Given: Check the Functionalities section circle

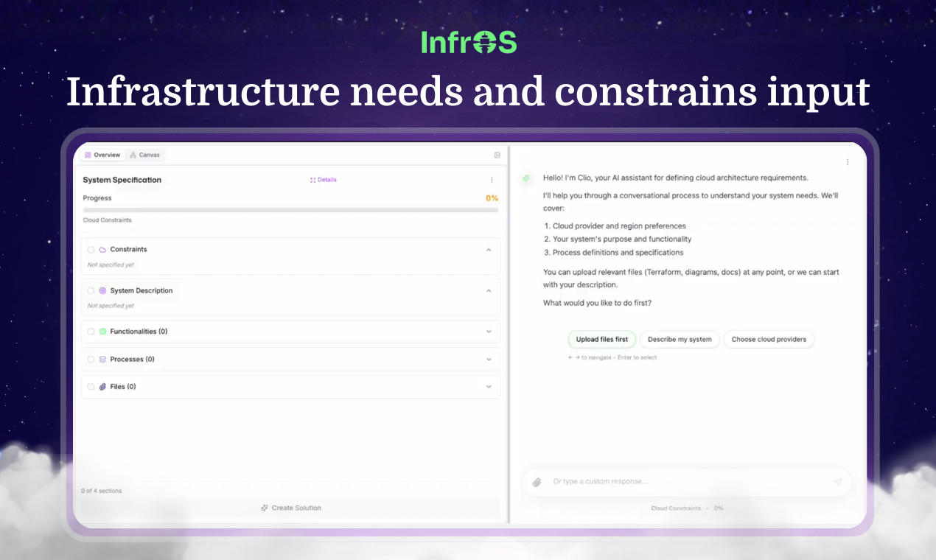Looking at the screenshot, I should click(91, 332).
